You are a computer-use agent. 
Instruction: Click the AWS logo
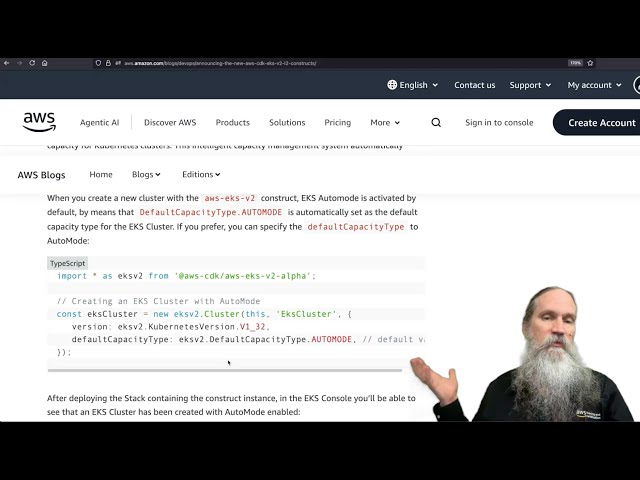tap(39, 122)
